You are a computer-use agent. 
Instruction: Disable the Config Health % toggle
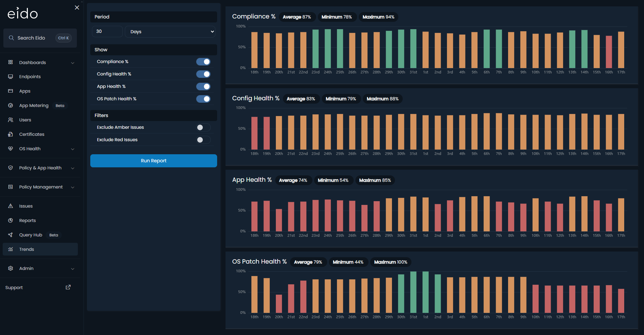point(203,74)
